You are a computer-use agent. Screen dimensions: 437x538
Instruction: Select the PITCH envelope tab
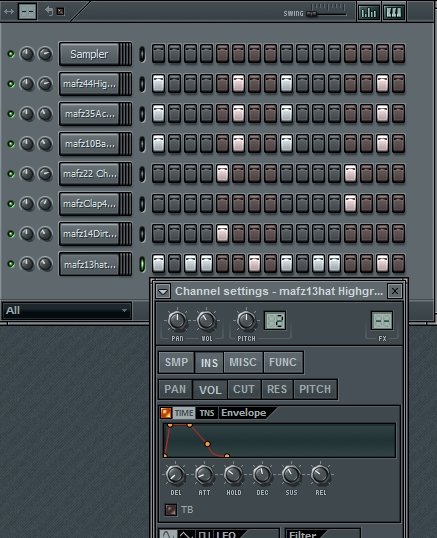coord(315,389)
